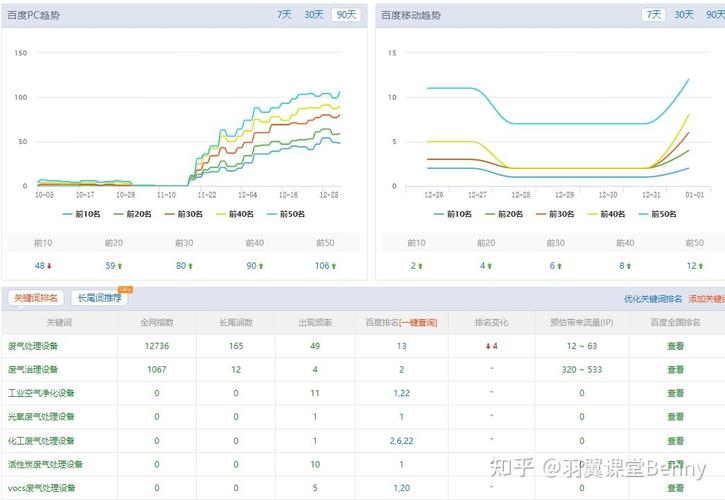Open the 关键词排名 tab
The height and width of the screenshot is (500, 725).
[36, 298]
